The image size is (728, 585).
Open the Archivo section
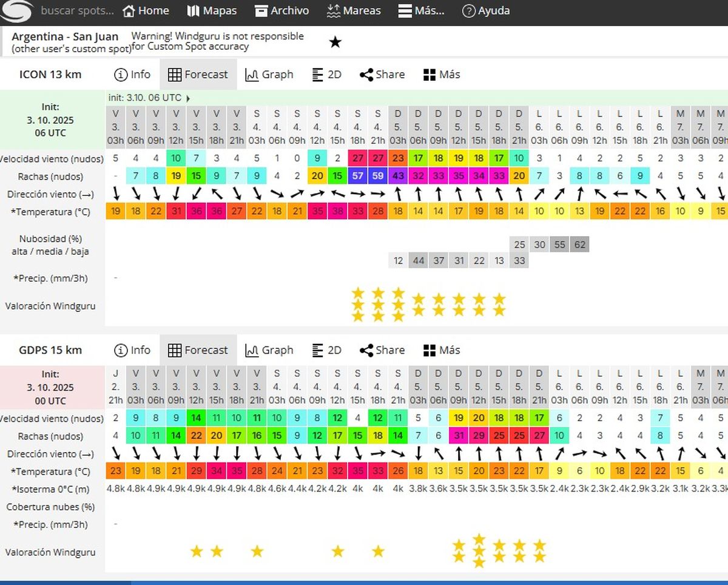(281, 11)
